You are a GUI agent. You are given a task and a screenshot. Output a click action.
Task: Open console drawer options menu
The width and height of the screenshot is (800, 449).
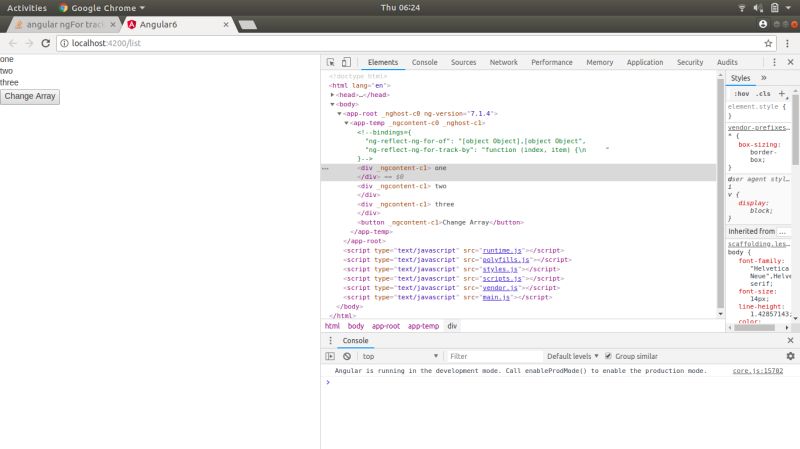point(330,340)
